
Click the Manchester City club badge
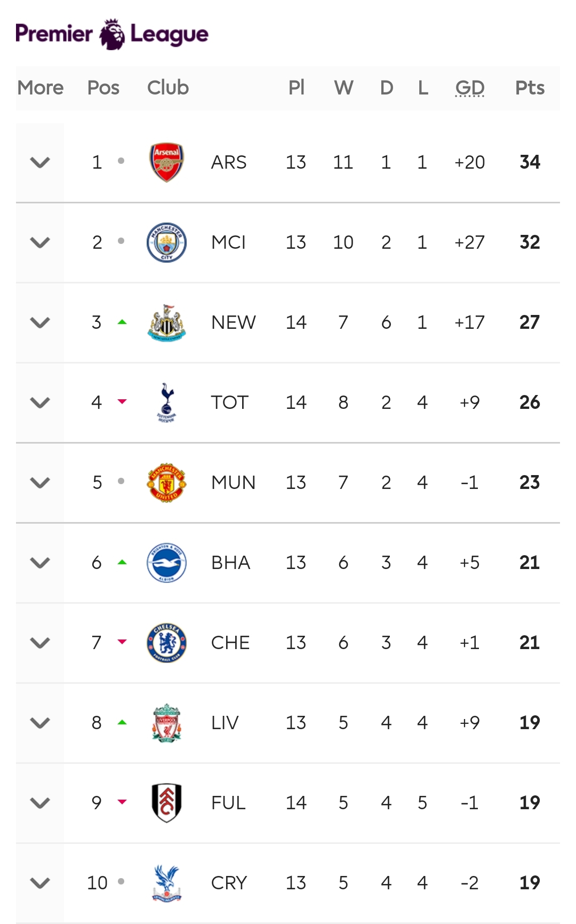166,242
